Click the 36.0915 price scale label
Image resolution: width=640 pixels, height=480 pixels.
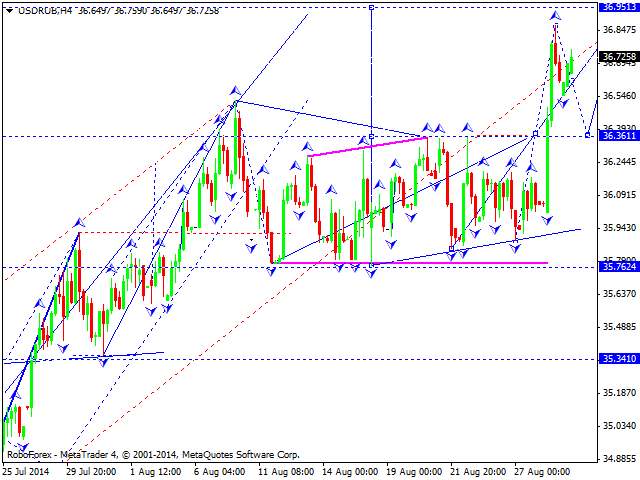(620, 195)
